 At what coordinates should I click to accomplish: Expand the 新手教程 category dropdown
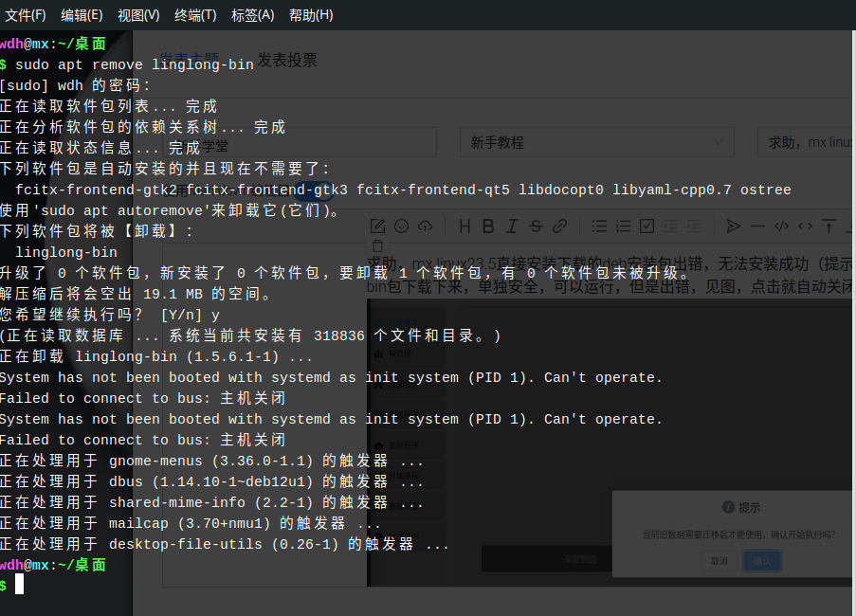(596, 142)
